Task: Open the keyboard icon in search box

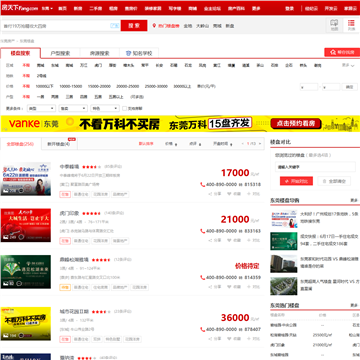Action: coord(114,26)
